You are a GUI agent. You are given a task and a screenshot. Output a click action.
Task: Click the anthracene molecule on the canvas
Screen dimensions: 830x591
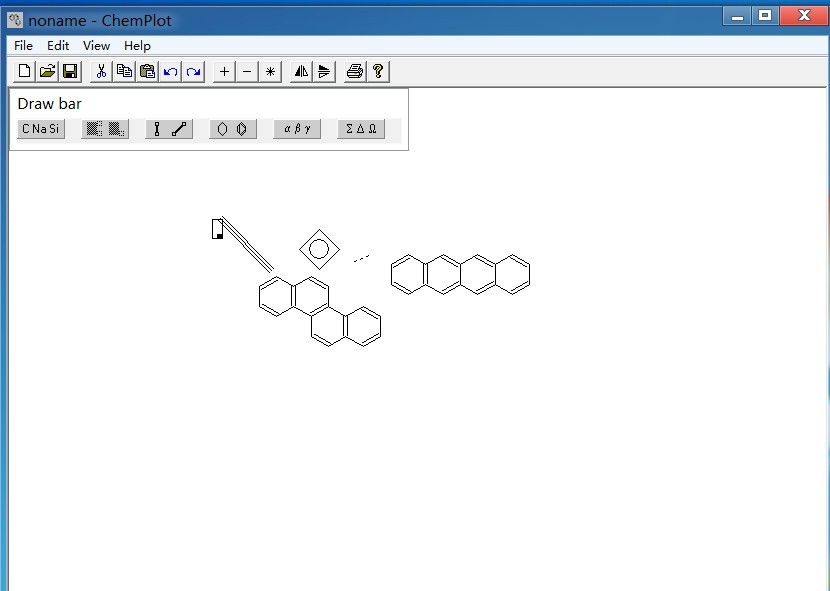coord(460,275)
